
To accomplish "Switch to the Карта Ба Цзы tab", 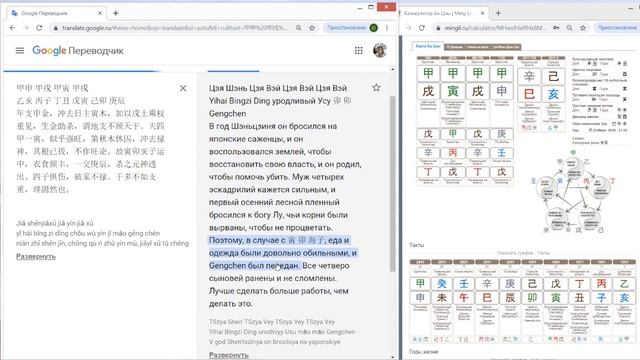I will 428,47.
